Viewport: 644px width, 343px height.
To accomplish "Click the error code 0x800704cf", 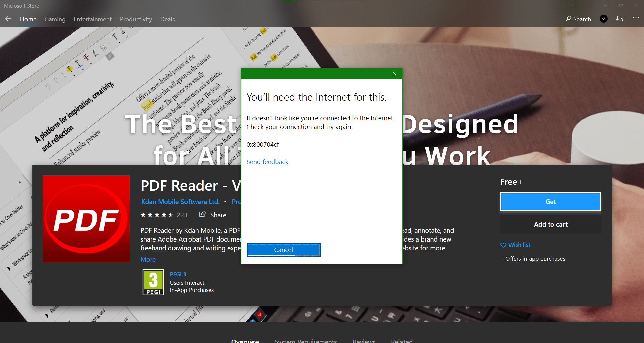I will tap(263, 145).
